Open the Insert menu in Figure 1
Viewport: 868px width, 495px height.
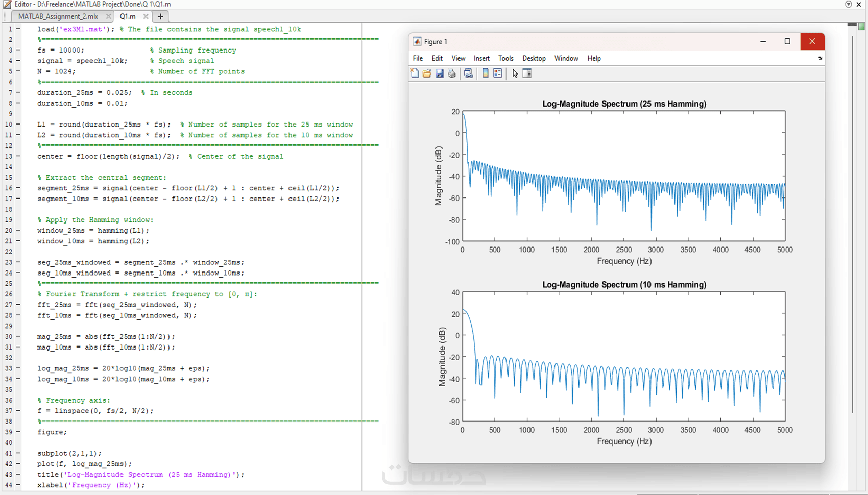click(481, 58)
